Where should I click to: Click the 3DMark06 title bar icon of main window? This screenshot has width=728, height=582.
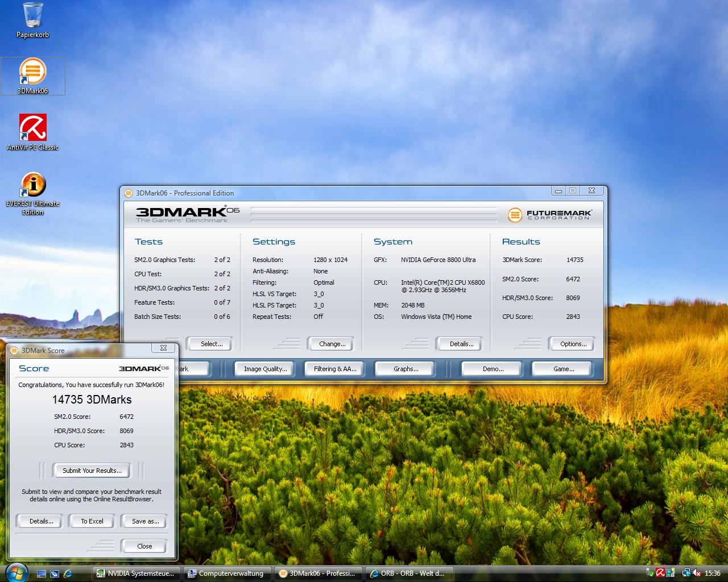pyautogui.click(x=129, y=193)
